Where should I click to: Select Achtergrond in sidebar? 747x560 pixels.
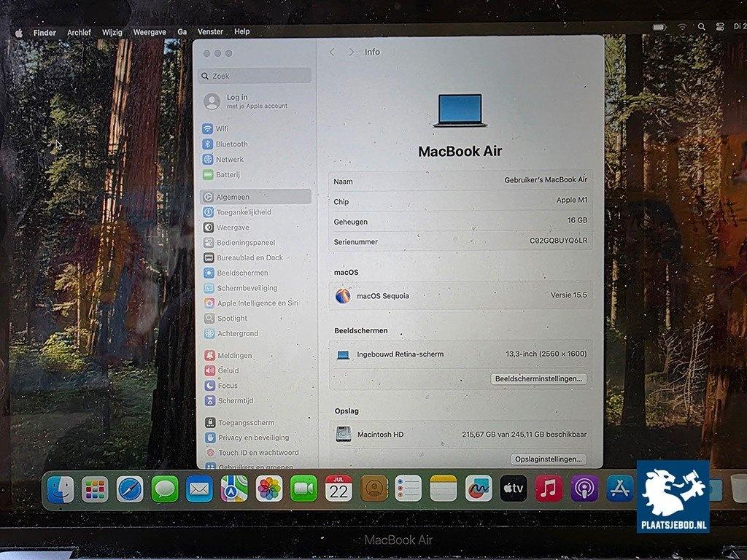(x=231, y=333)
